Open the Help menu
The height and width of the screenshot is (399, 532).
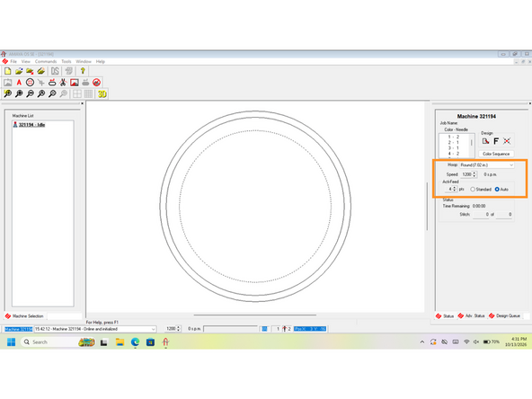click(x=100, y=61)
